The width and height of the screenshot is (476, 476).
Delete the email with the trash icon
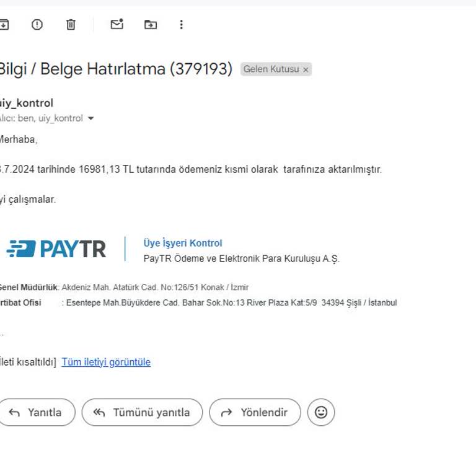[71, 25]
